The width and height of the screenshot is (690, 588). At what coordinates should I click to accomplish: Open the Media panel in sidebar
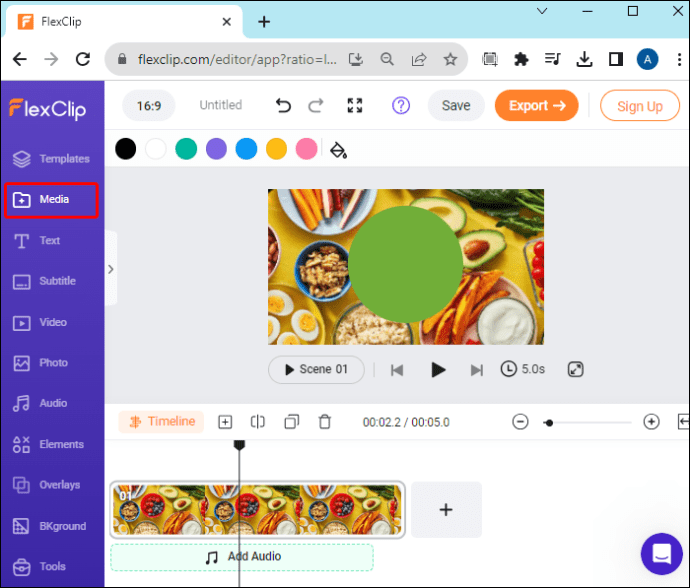[51, 200]
